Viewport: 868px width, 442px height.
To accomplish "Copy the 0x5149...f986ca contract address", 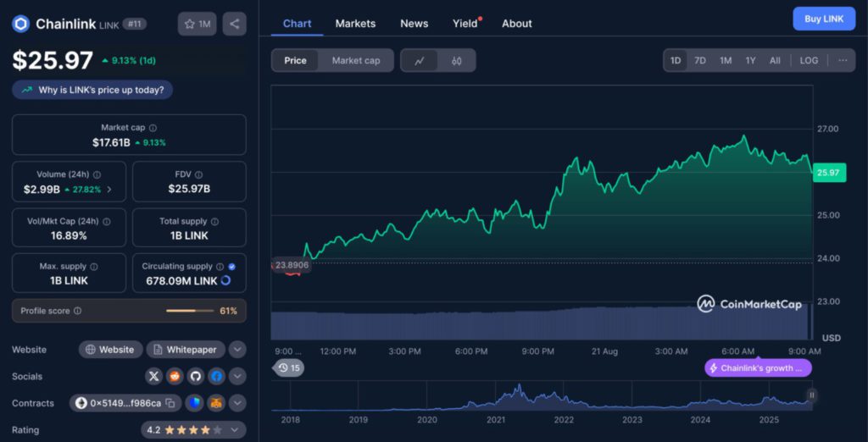I will pos(170,403).
